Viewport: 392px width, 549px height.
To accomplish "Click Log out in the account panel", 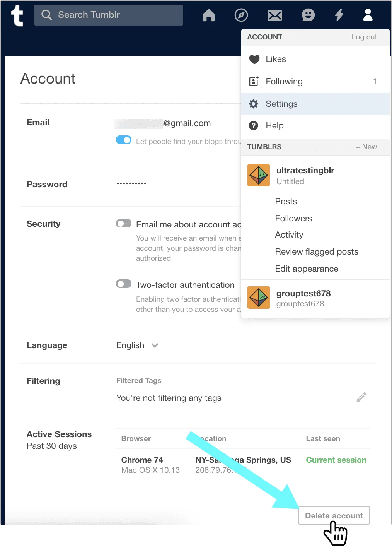I will (x=364, y=37).
